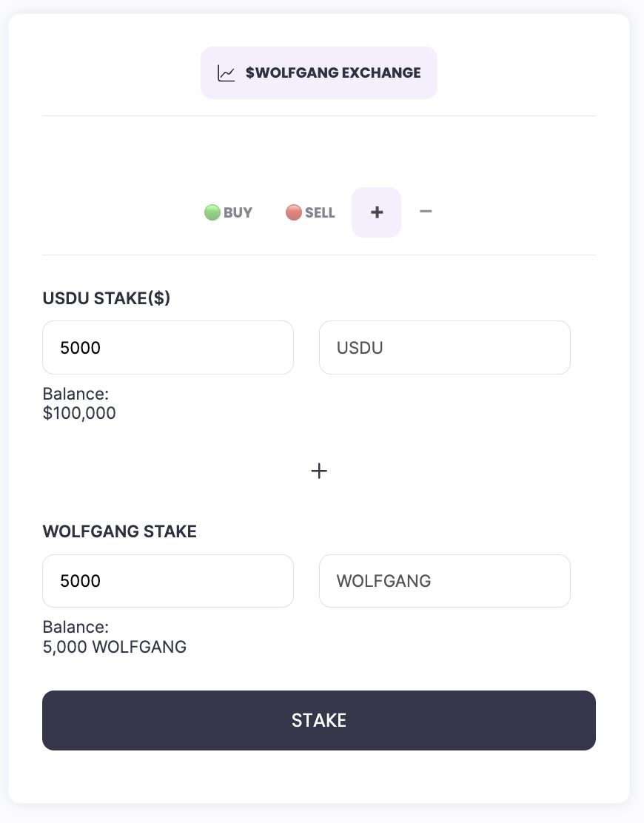Click the 5,000 WOLFGANG balance value
The height and width of the screenshot is (823, 644).
click(115, 648)
